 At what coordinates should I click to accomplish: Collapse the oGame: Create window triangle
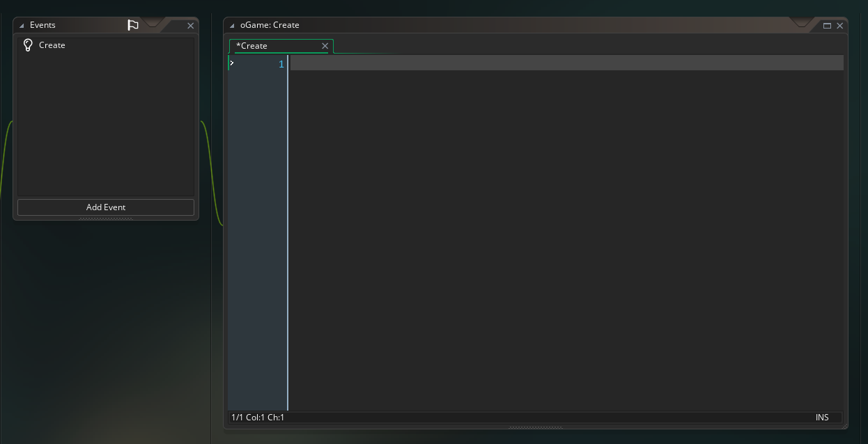point(232,26)
